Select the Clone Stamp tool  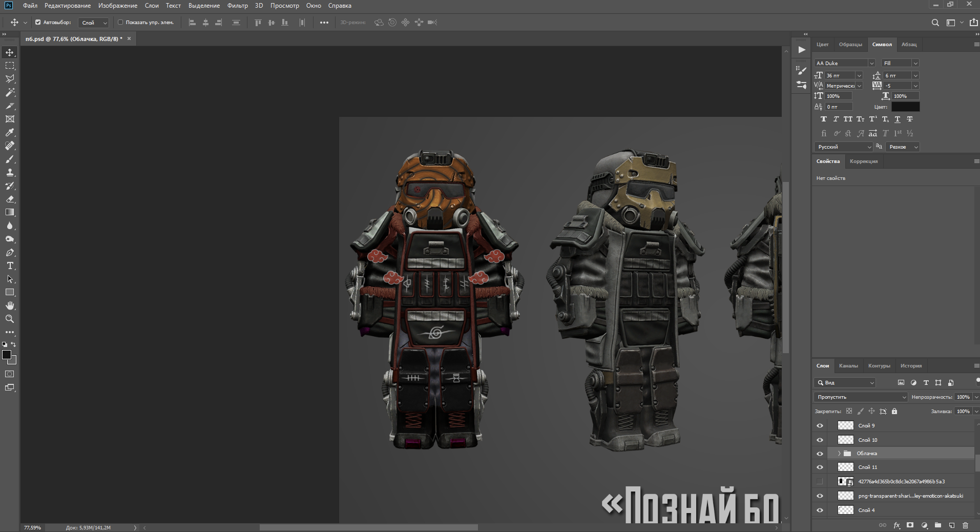[x=10, y=172]
